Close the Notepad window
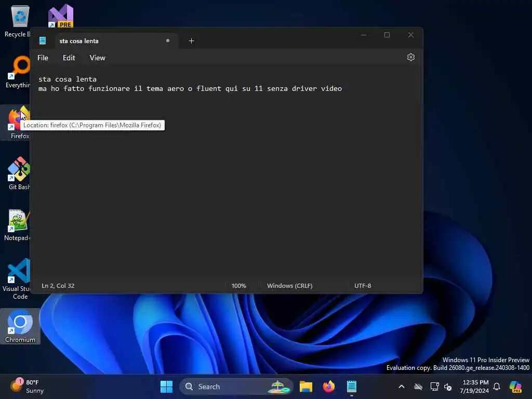This screenshot has height=399, width=532. pyautogui.click(x=410, y=35)
